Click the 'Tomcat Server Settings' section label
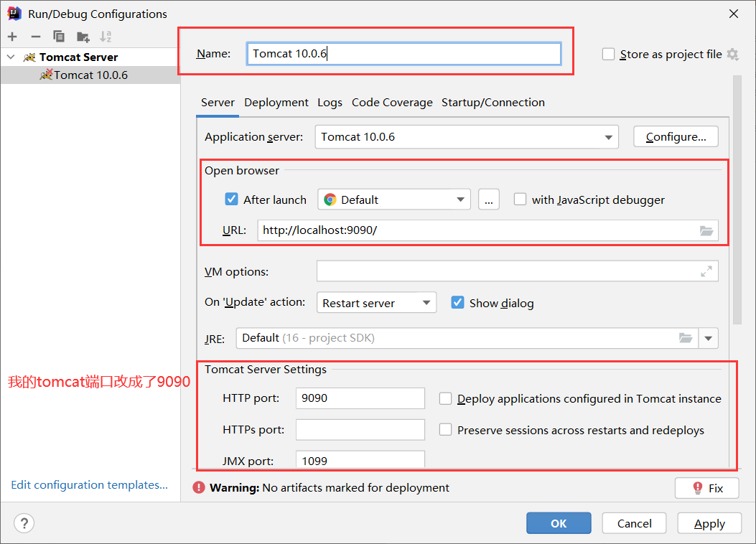Image resolution: width=756 pixels, height=544 pixels. [265, 369]
